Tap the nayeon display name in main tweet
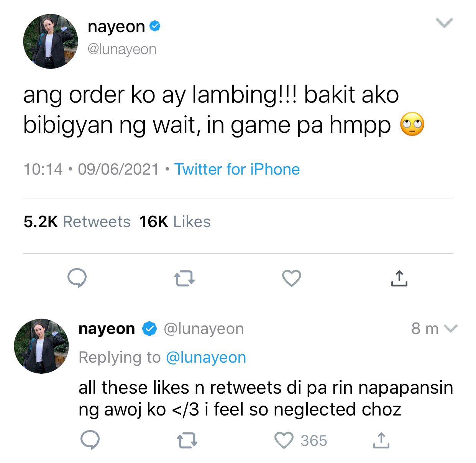Image resolution: width=476 pixels, height=463 pixels. point(116,26)
